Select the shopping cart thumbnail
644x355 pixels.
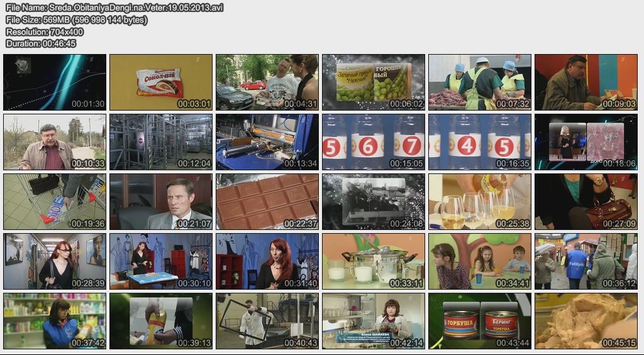(x=54, y=202)
